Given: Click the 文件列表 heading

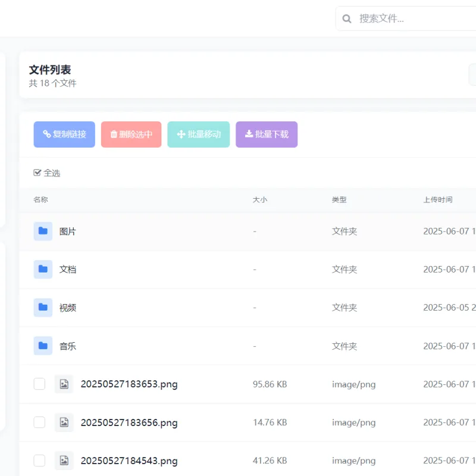Looking at the screenshot, I should click(50, 70).
